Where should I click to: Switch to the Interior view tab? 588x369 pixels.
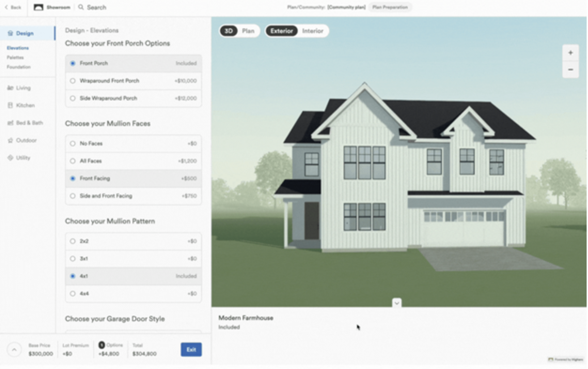[312, 31]
